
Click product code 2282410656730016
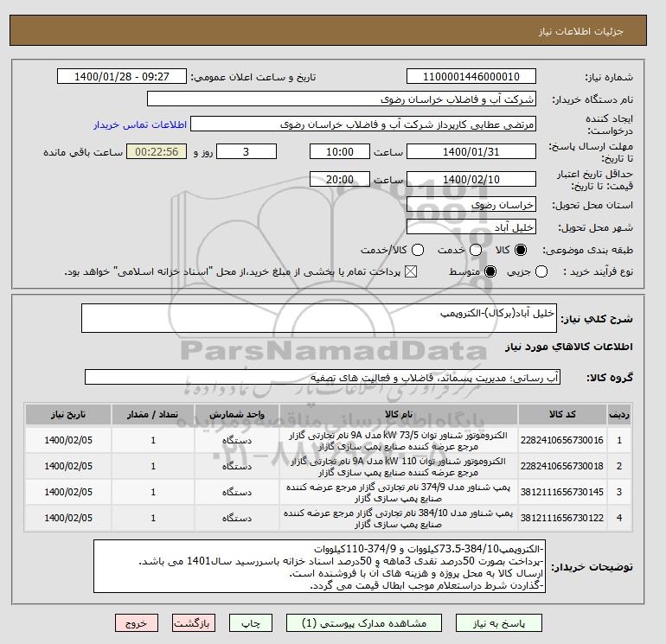pos(562,440)
